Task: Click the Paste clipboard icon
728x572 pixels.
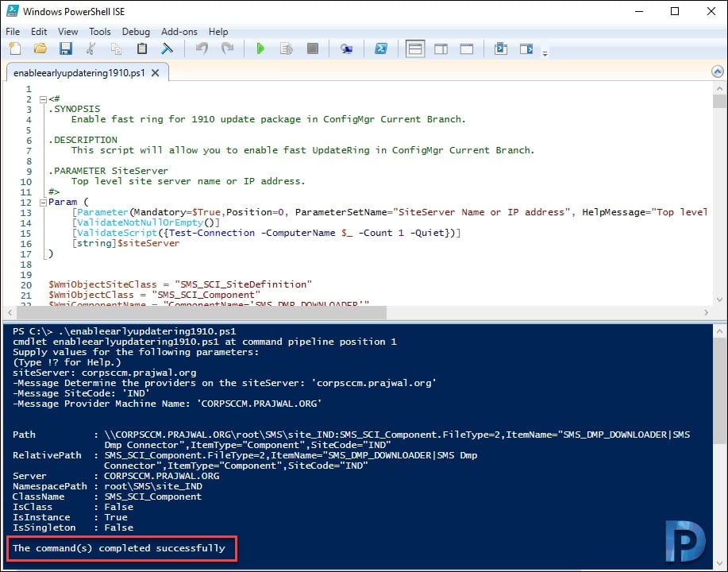Action: (141, 48)
